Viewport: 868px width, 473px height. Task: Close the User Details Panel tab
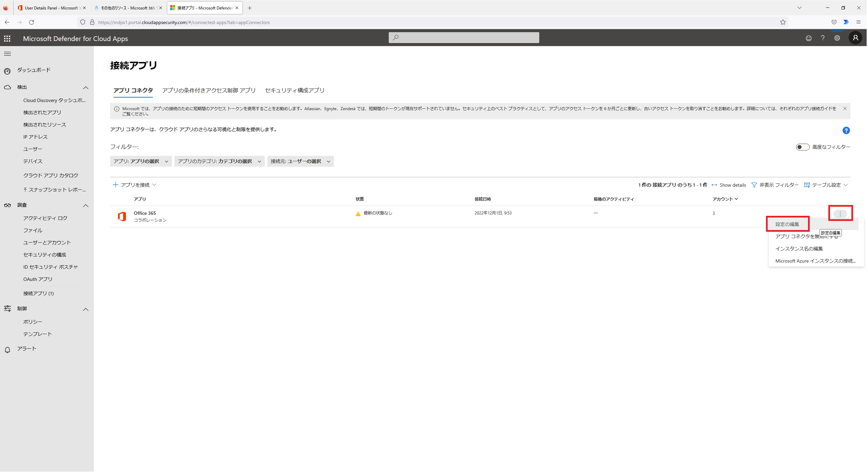point(84,8)
